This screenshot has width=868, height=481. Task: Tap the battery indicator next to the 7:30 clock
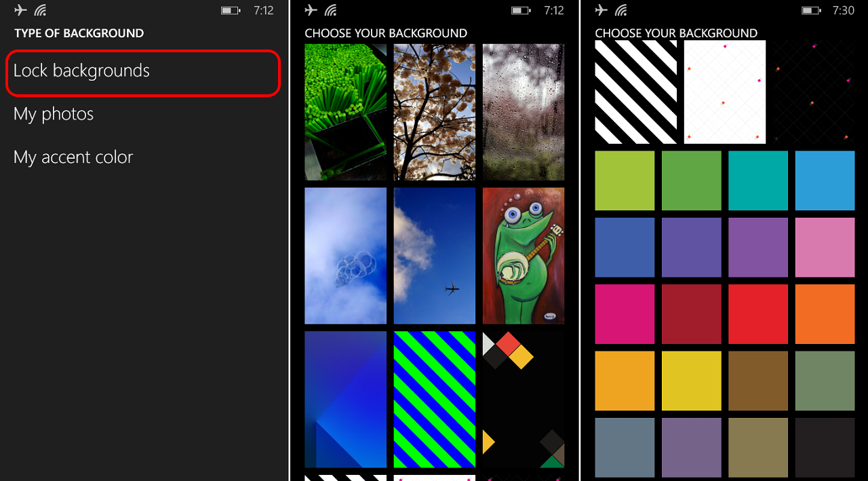coord(812,10)
